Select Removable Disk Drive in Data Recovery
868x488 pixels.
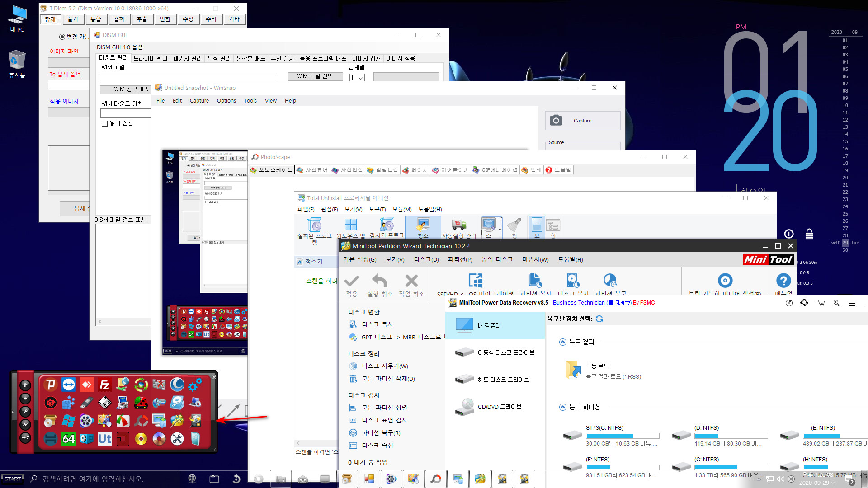click(495, 352)
